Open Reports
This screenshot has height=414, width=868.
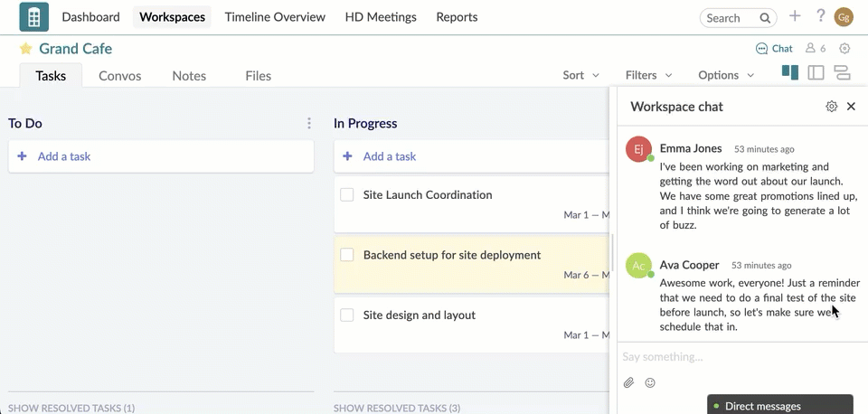click(457, 17)
